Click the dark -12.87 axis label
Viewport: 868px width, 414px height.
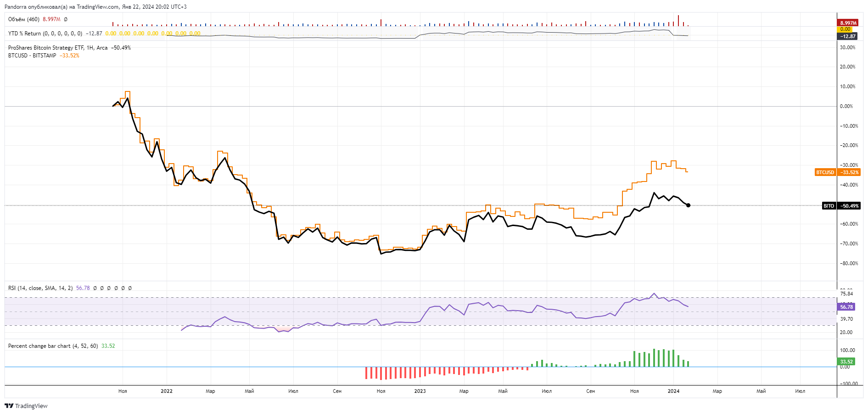point(847,36)
